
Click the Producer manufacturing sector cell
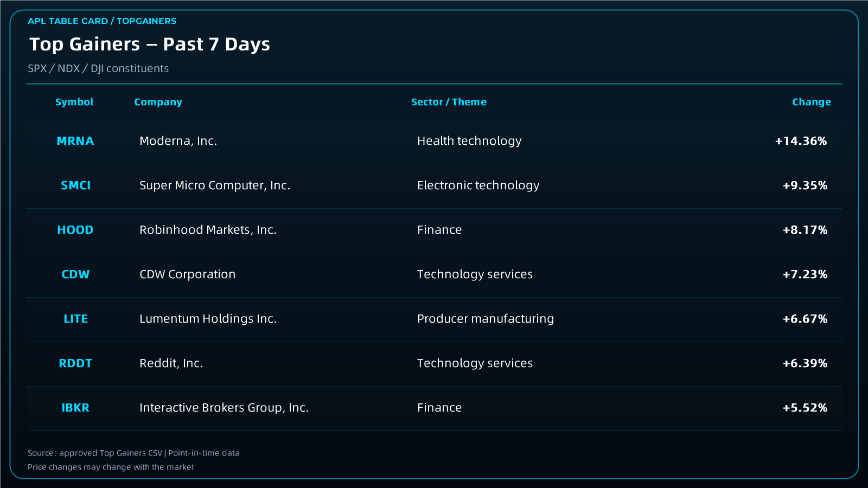coord(486,319)
